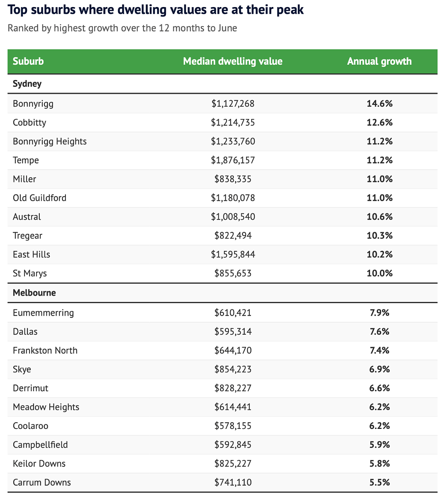Click the table title heading text

click(156, 10)
